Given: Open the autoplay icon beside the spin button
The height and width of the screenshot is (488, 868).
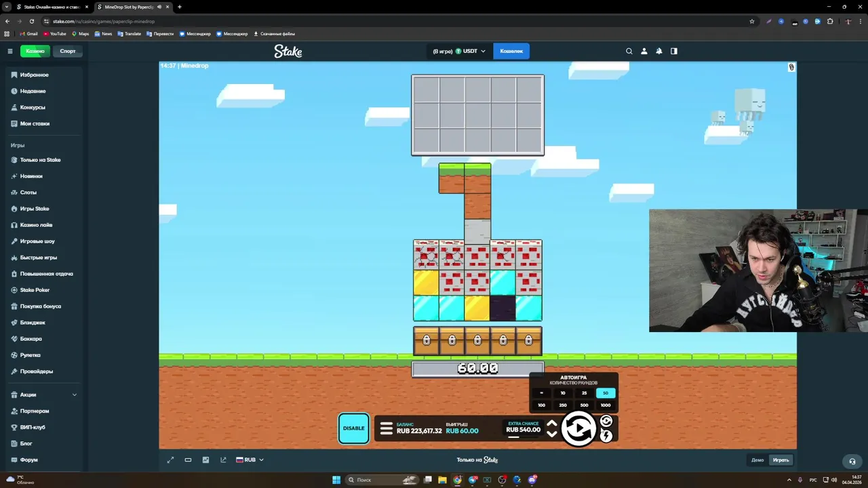Looking at the screenshot, I should 606,421.
